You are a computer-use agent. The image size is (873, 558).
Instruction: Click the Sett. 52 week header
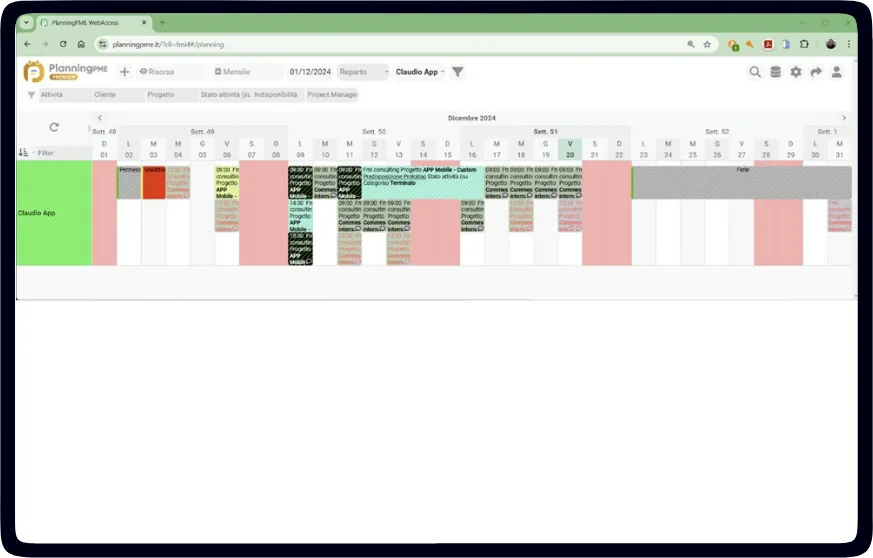click(717, 131)
